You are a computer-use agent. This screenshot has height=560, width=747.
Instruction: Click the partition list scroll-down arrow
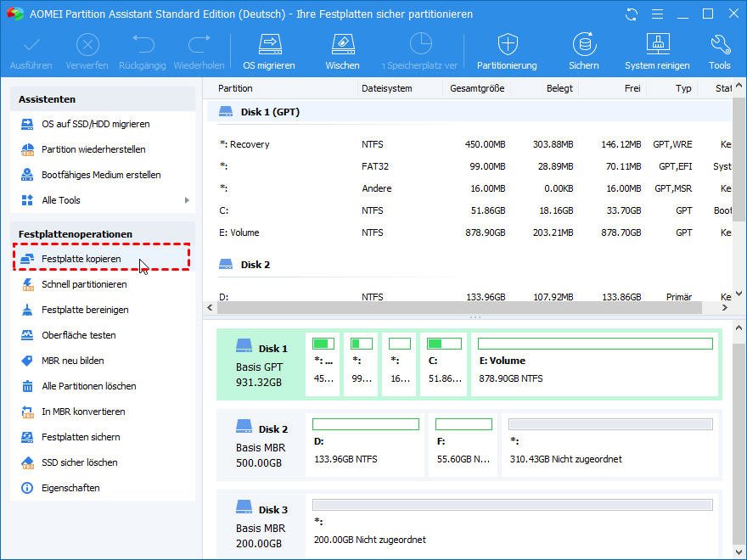pos(739,294)
